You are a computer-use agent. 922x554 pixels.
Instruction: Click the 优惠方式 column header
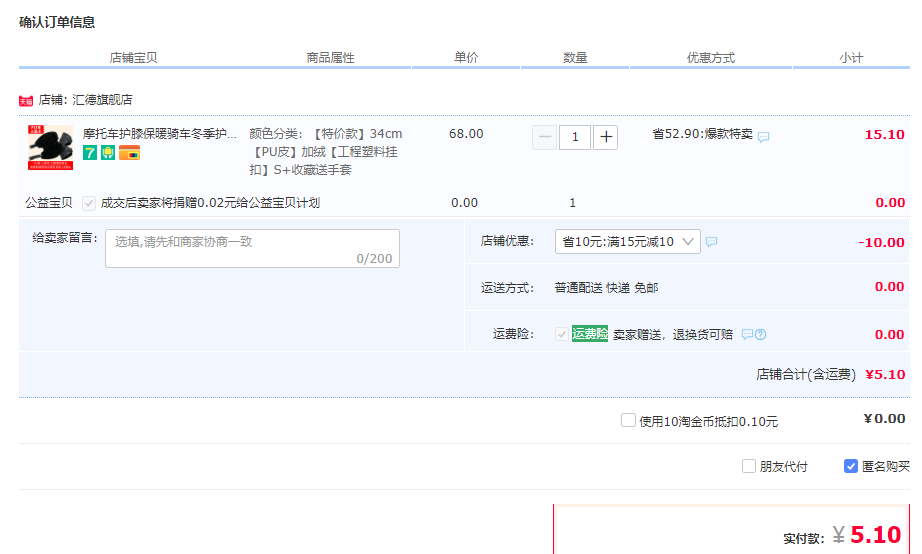pyautogui.click(x=711, y=58)
